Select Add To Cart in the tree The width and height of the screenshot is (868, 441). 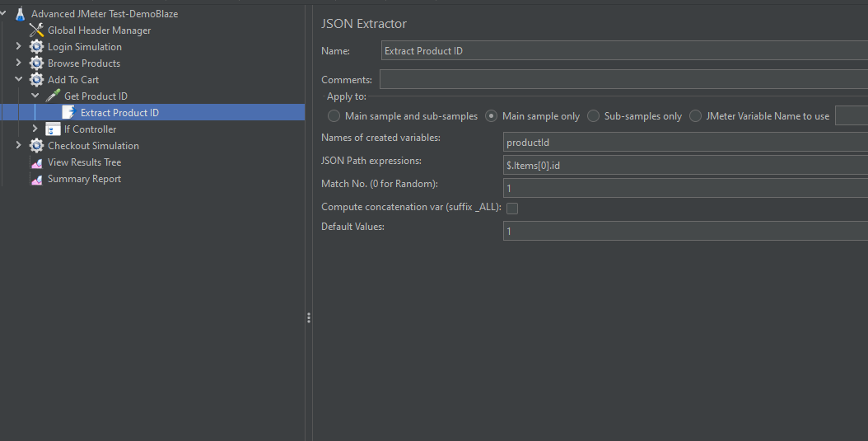[x=73, y=80]
